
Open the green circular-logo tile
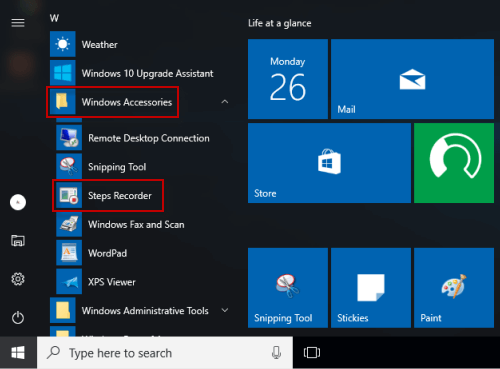pyautogui.click(x=454, y=163)
